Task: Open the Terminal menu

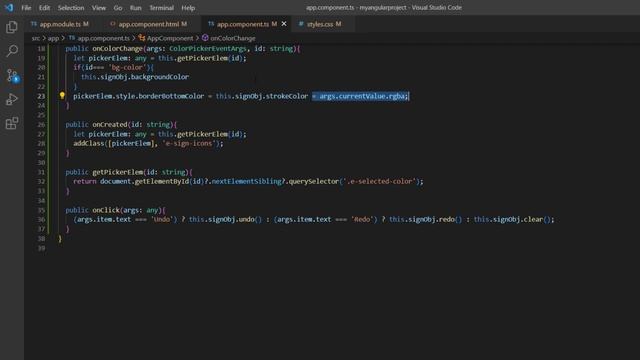Action: (x=161, y=8)
